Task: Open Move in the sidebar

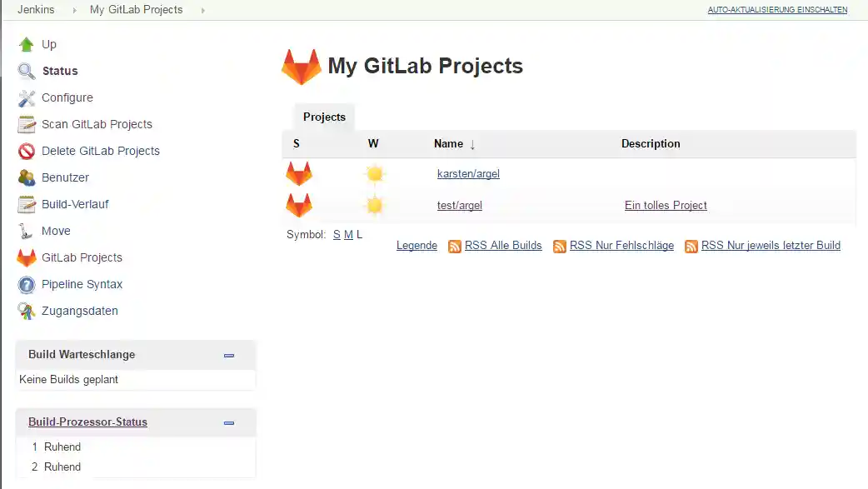Action: click(56, 231)
